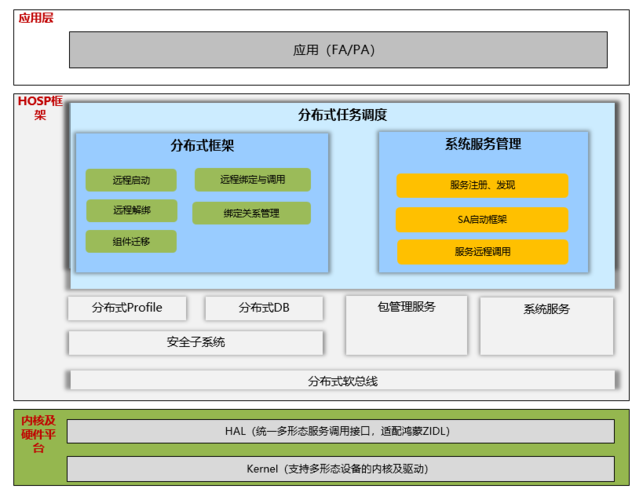
Task: Click the 远程绑定与调用 green block
Action: (253, 180)
